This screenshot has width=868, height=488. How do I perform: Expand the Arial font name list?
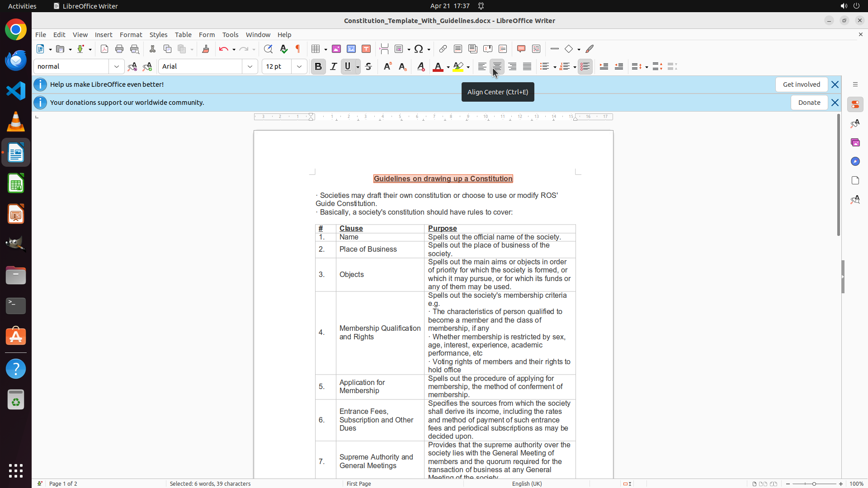click(250, 66)
